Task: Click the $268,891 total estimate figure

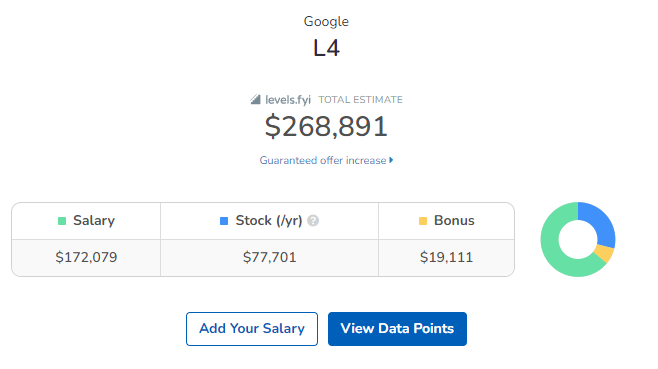Action: (326, 126)
